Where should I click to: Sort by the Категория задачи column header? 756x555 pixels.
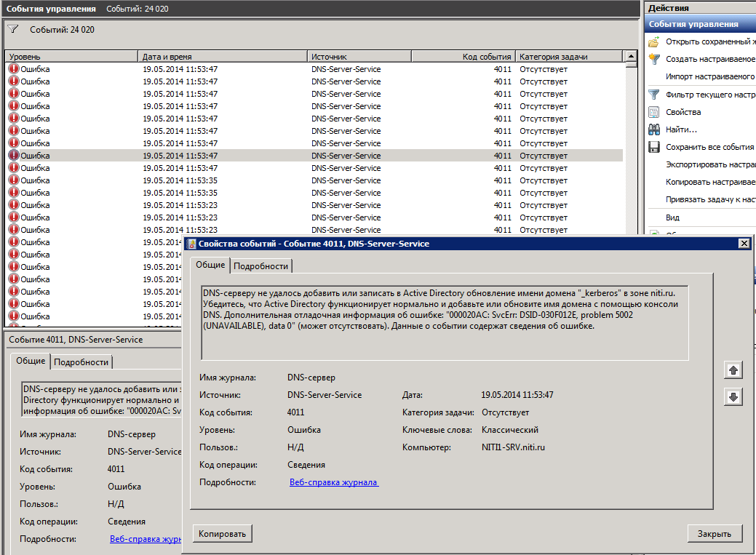[570, 57]
